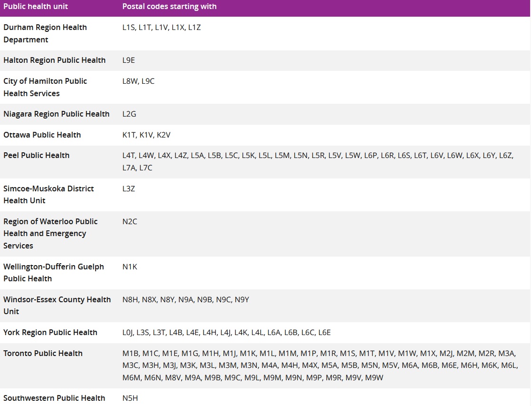Click the 'Public health unit' column header
The height and width of the screenshot is (406, 532).
tap(36, 7)
